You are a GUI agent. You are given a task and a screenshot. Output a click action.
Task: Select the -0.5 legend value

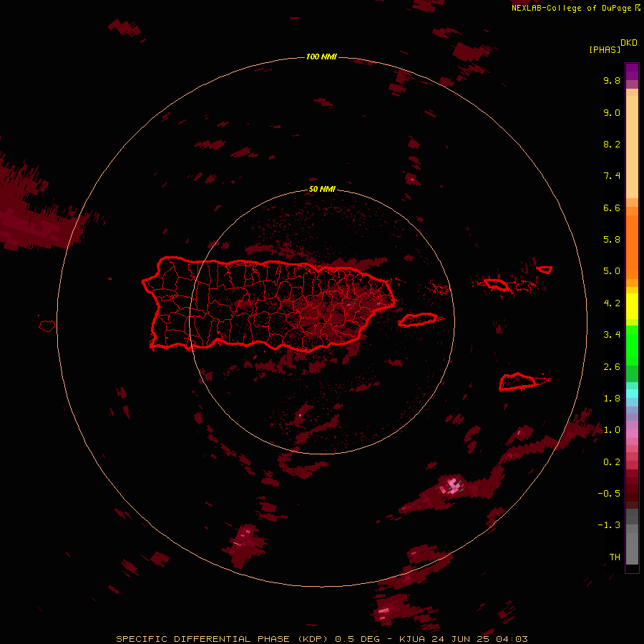pos(609,494)
